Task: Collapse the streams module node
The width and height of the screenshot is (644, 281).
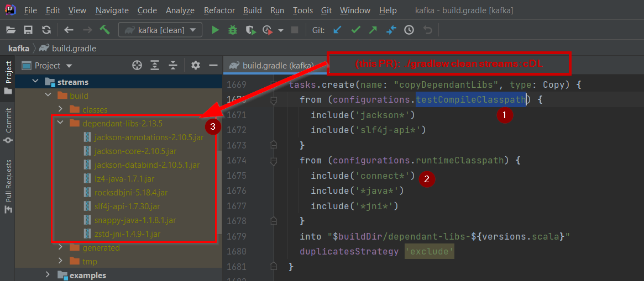Action: click(35, 82)
